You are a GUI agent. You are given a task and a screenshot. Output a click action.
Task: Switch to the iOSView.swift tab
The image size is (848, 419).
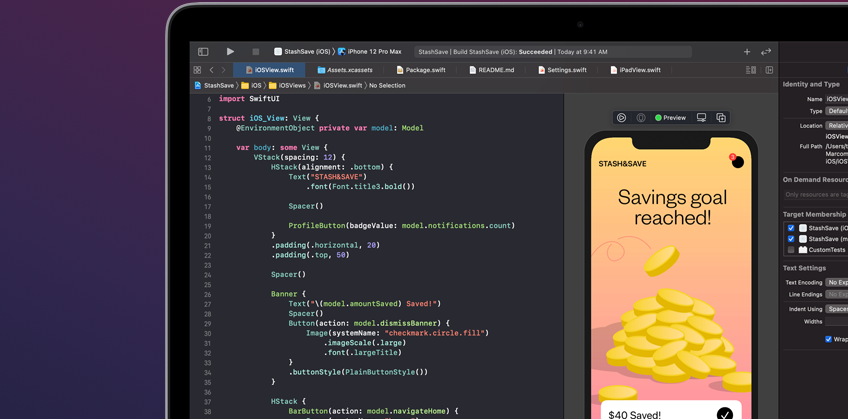point(269,70)
